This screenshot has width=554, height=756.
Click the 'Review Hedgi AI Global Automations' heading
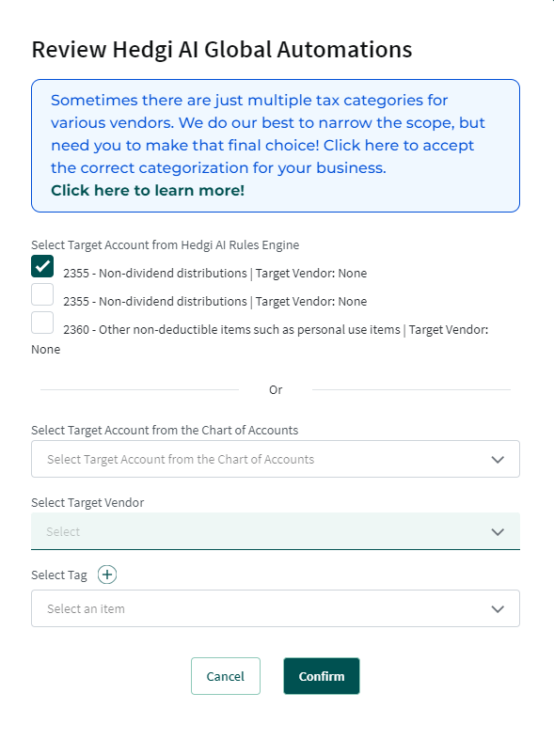pyautogui.click(x=222, y=50)
